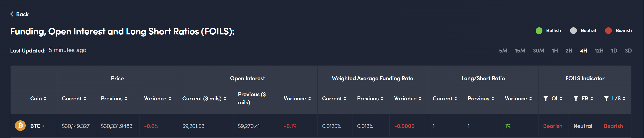Go back using the Back link

[22, 14]
